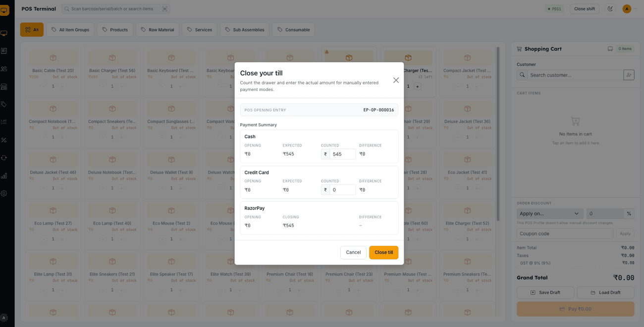644x327 pixels.
Task: Click the app logo at top of sidebar
Action: [4, 10]
